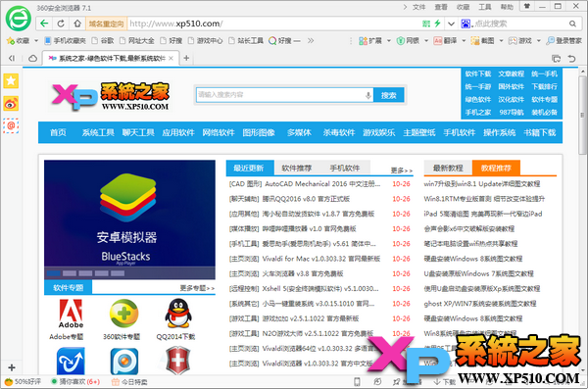Expand more bookmarks with the chevron
This screenshot has height=389, width=588.
pyautogui.click(x=311, y=40)
